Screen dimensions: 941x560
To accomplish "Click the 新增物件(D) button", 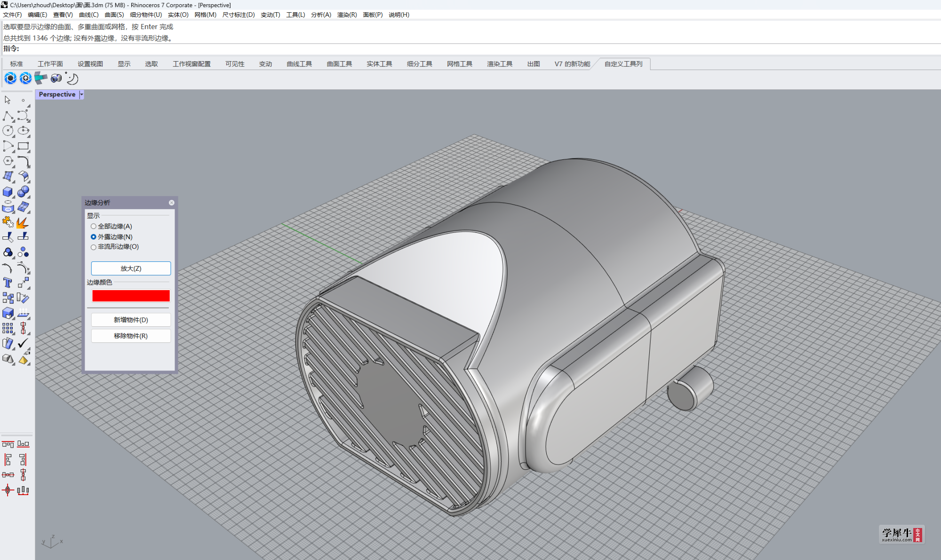I will (x=131, y=320).
